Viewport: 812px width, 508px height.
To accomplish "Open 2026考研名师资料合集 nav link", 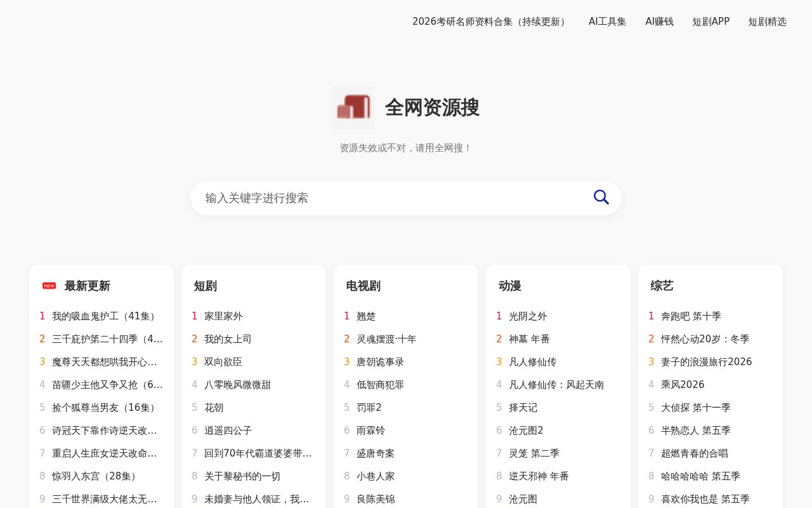I will pos(491,22).
